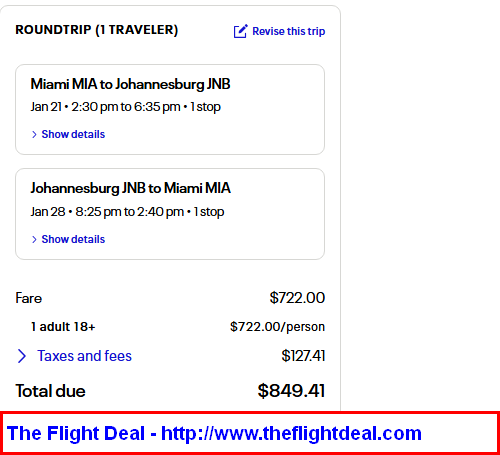Image resolution: width=500 pixels, height=455 pixels.
Task: Click the 1 adult 18+ label
Action: tap(63, 327)
